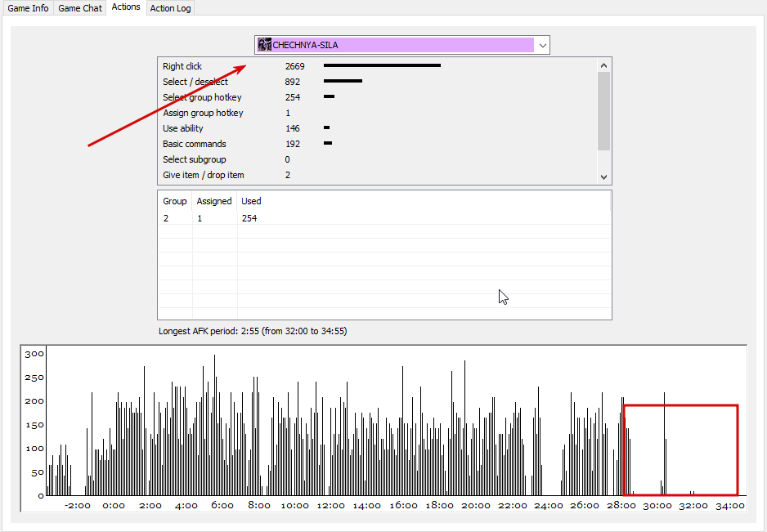Click the Longest AFK period text

pyautogui.click(x=253, y=331)
